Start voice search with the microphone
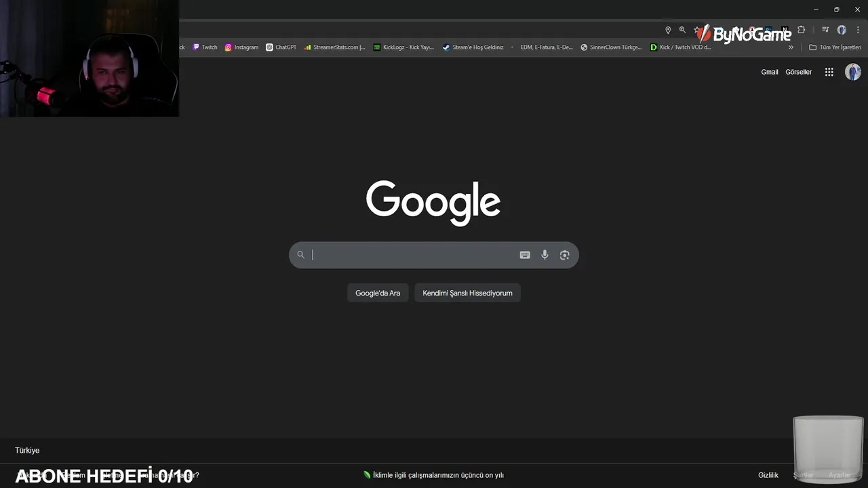This screenshot has width=868, height=488. 545,255
